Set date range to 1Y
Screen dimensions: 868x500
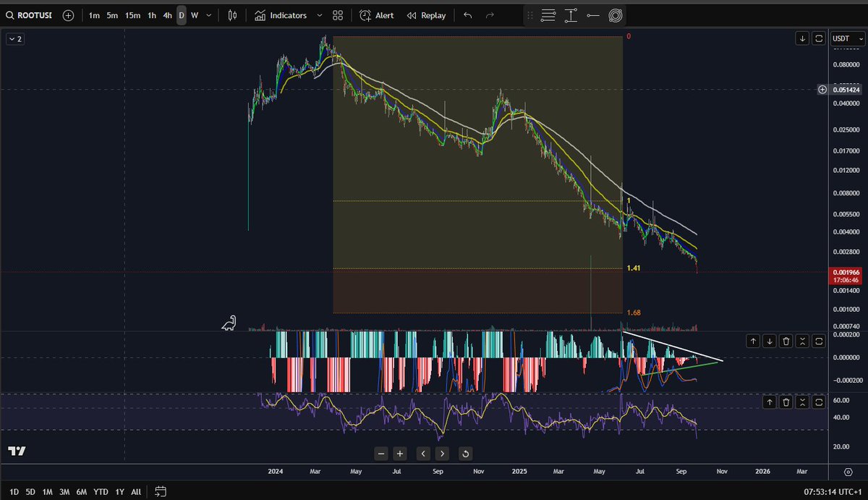coord(120,492)
